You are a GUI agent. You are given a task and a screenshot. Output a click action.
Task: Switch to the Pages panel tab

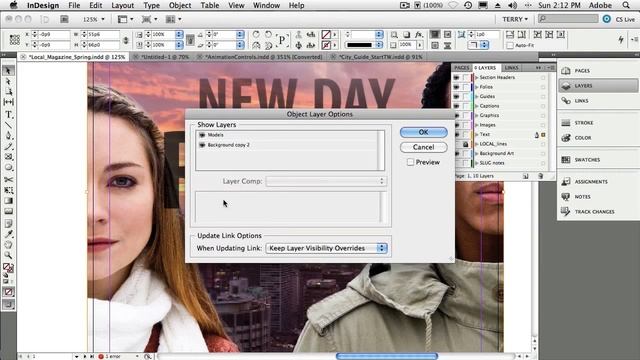(x=462, y=67)
